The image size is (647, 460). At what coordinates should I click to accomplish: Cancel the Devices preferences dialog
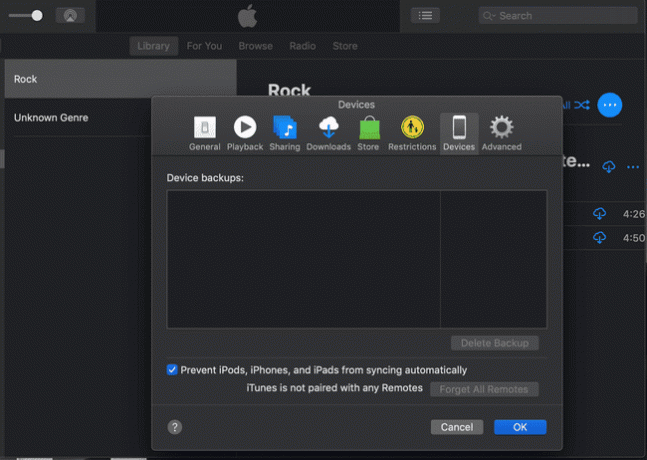point(457,427)
